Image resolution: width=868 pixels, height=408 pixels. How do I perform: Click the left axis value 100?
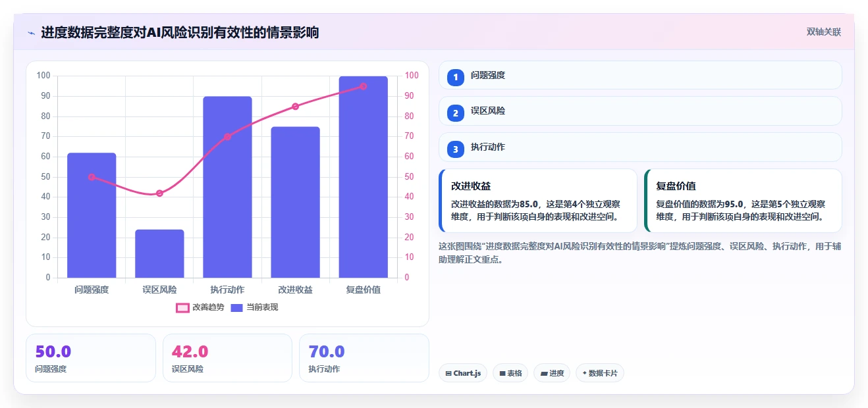tap(43, 76)
